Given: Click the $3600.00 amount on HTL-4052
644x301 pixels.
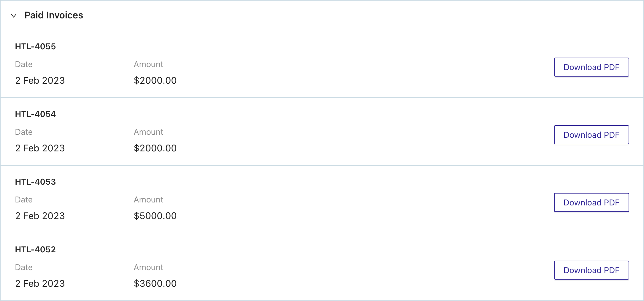Looking at the screenshot, I should pyautogui.click(x=155, y=283).
